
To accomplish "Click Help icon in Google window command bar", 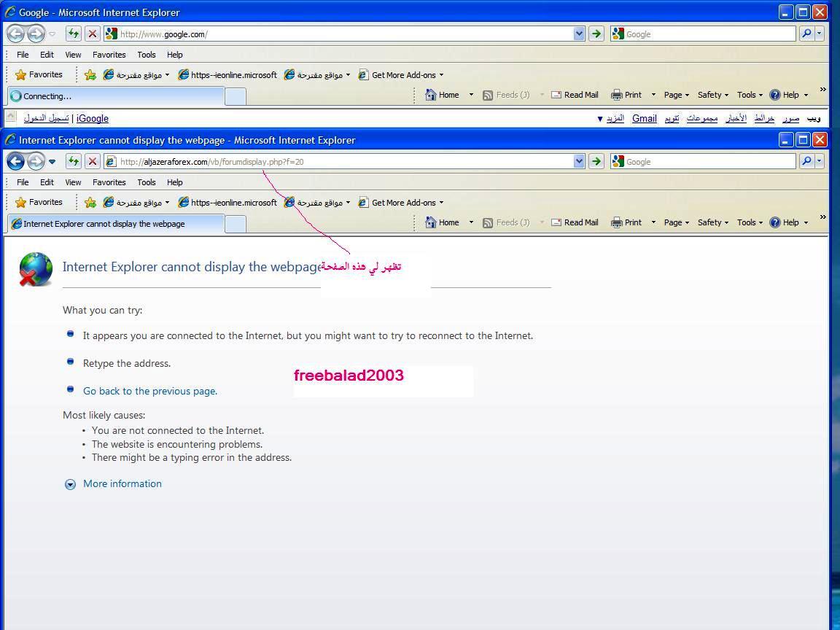I will coord(775,95).
